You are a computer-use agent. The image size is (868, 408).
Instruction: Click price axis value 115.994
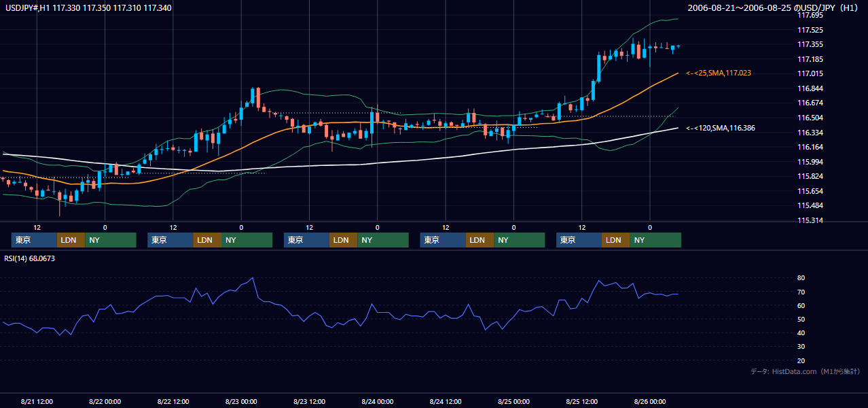pyautogui.click(x=810, y=162)
